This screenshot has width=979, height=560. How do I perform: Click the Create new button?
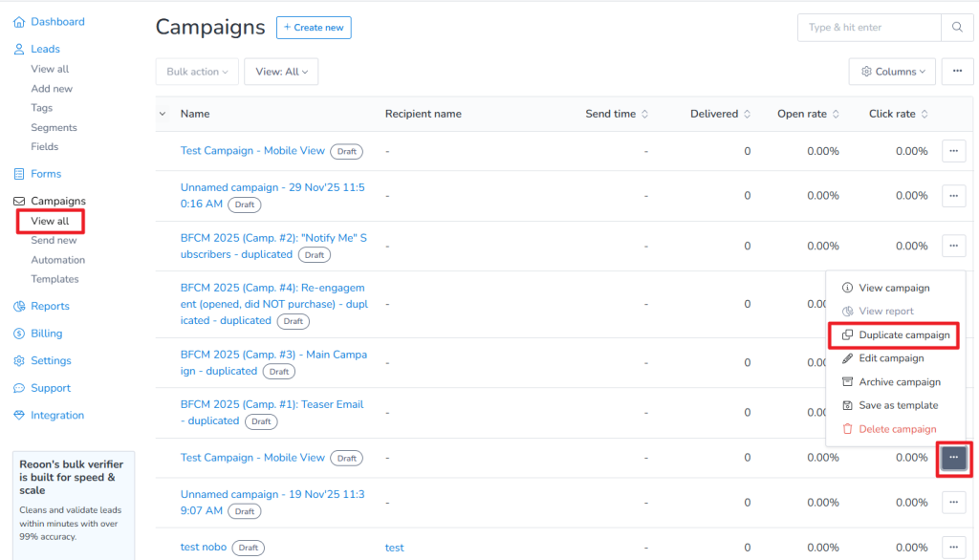point(314,27)
